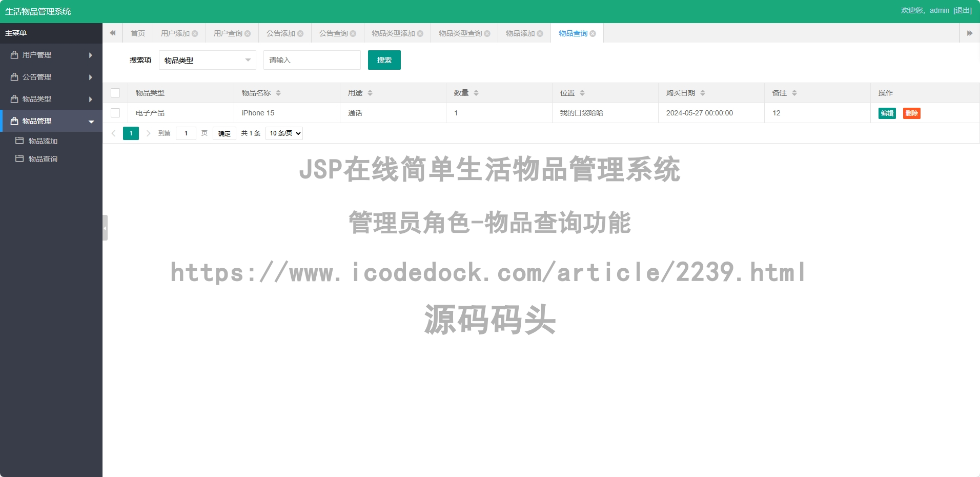Close the 用户查询 tab
This screenshot has height=477, width=980.
click(x=248, y=33)
